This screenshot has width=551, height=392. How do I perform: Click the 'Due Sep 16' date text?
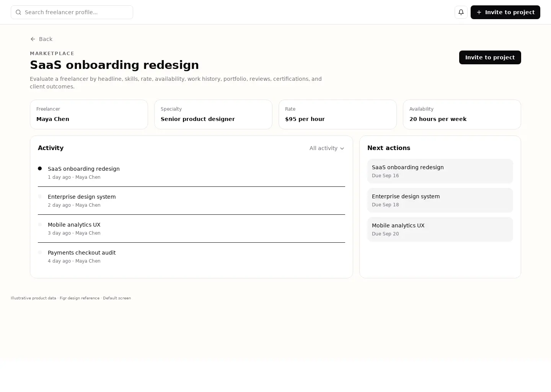pos(385,176)
